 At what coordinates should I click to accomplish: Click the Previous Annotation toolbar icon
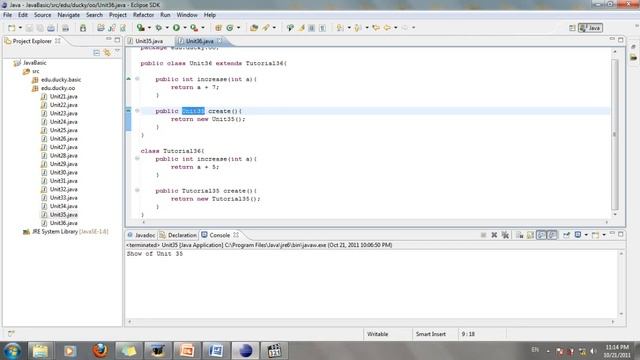(358, 28)
